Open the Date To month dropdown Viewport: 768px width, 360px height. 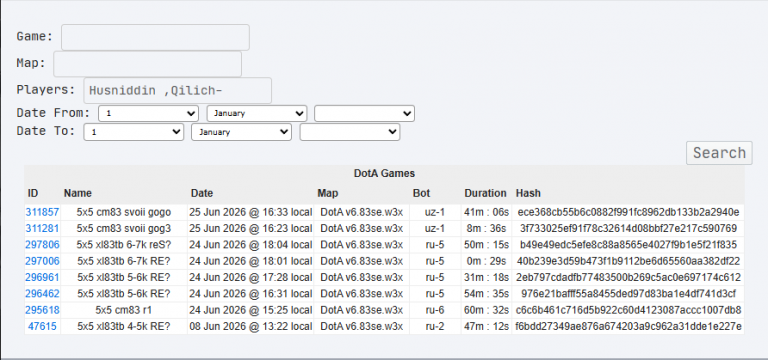[x=241, y=132]
